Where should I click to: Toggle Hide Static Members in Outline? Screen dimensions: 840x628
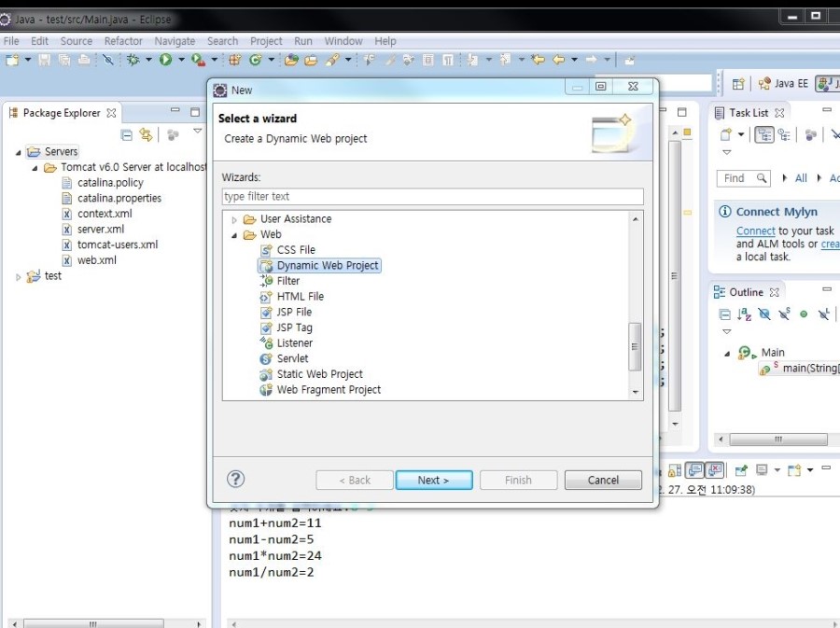784,314
